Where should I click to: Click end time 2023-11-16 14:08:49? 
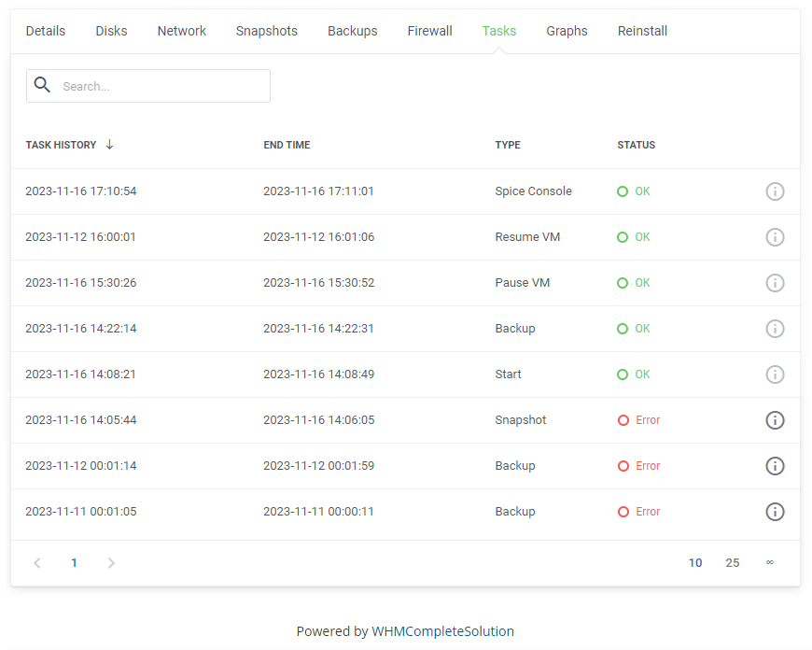click(318, 374)
